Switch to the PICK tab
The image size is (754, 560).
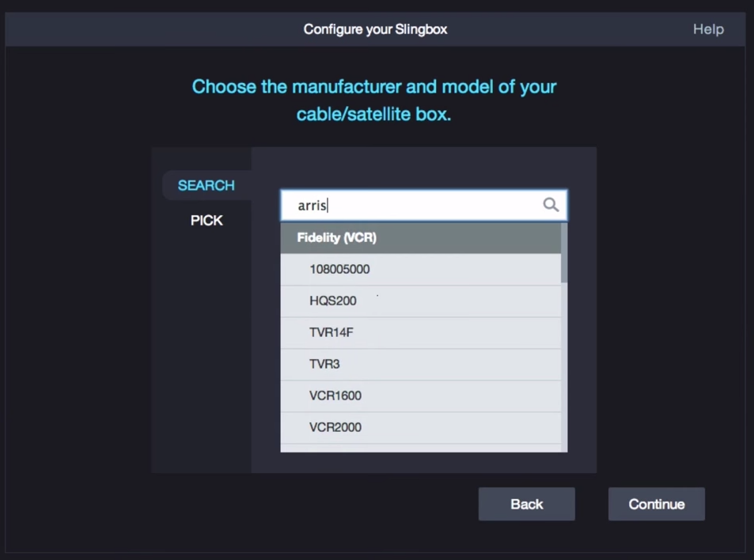(x=206, y=220)
